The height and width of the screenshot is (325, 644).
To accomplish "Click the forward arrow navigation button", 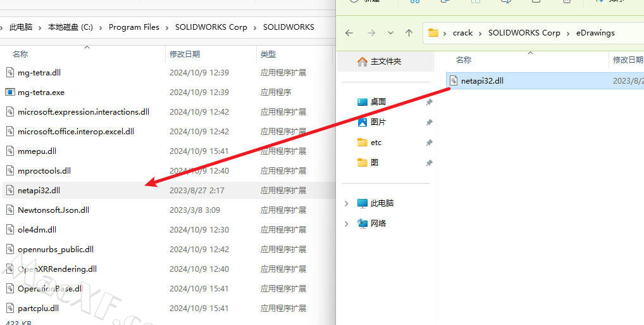I will click(x=371, y=33).
